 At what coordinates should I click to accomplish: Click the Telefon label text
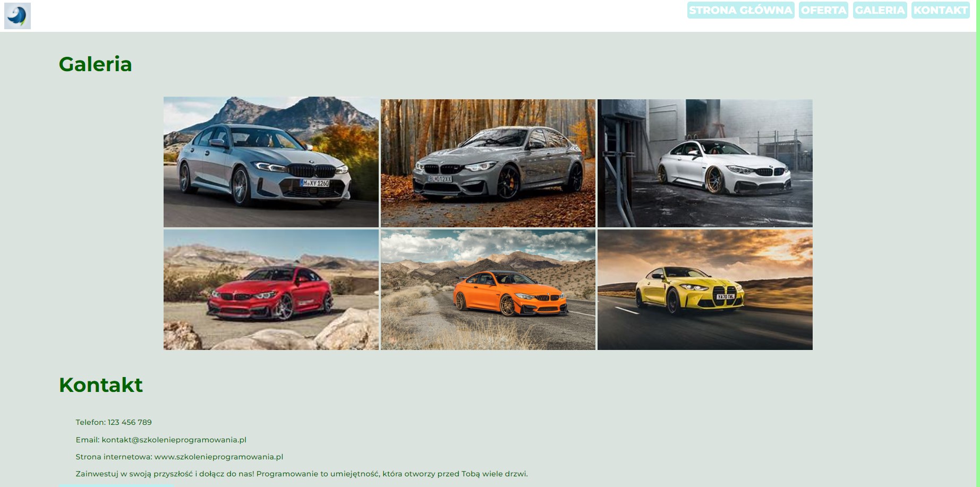pos(90,422)
